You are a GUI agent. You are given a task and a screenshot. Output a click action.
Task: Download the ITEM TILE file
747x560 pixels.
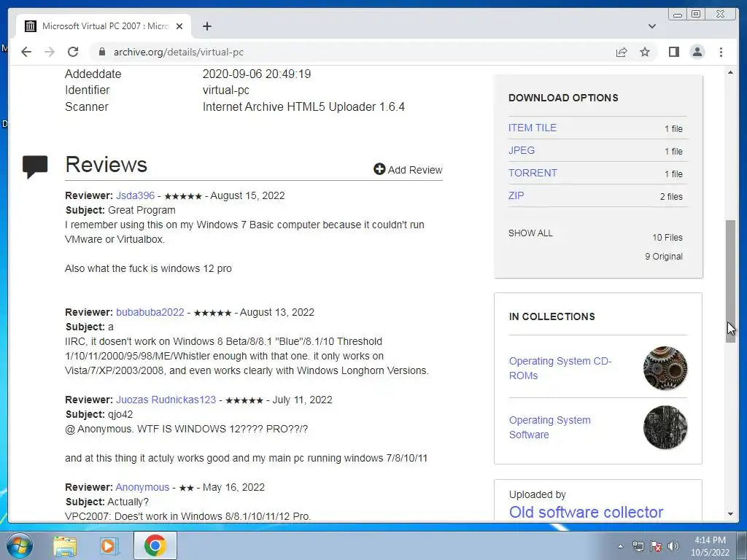click(532, 128)
